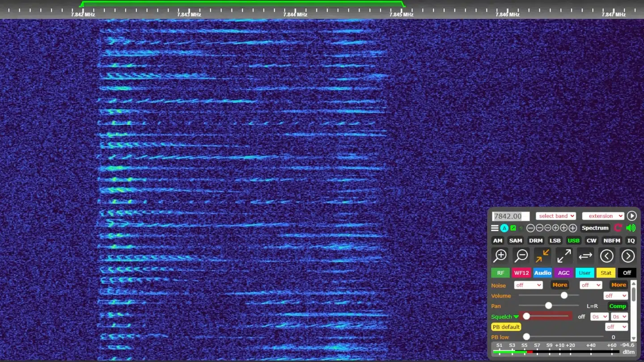Click the red reload arrow icon
The height and width of the screenshot is (362, 644).
[618, 228]
